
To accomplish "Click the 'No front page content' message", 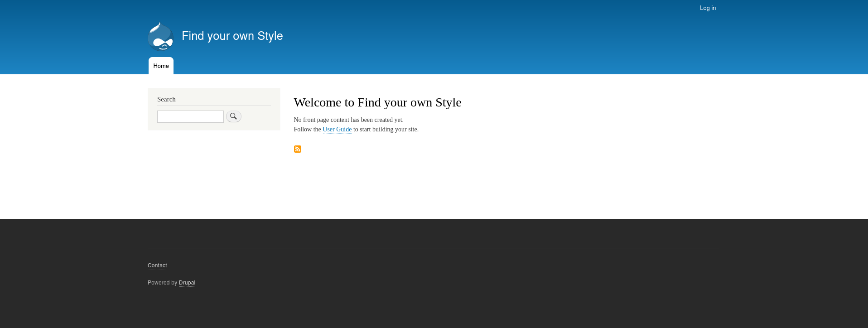I will click(x=348, y=120).
